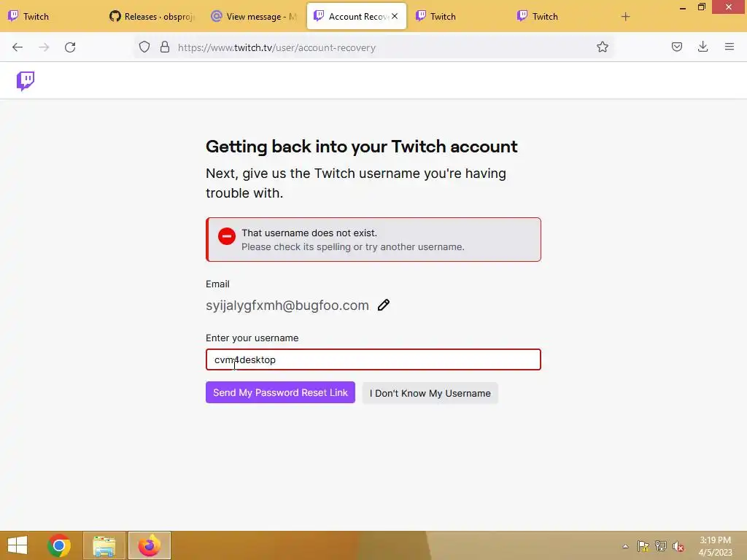The image size is (747, 560).
Task: Open Action Center flag icon
Action: pyautogui.click(x=643, y=546)
